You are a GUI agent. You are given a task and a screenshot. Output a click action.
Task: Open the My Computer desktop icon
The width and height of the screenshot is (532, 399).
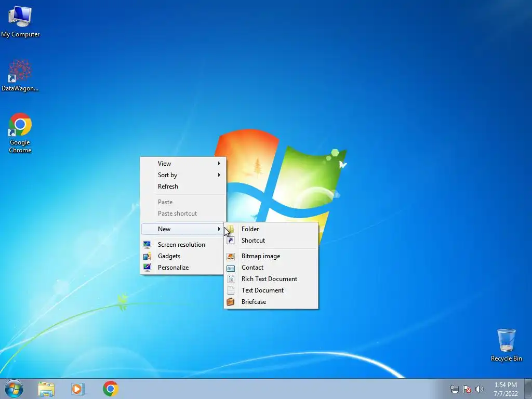pos(20,21)
